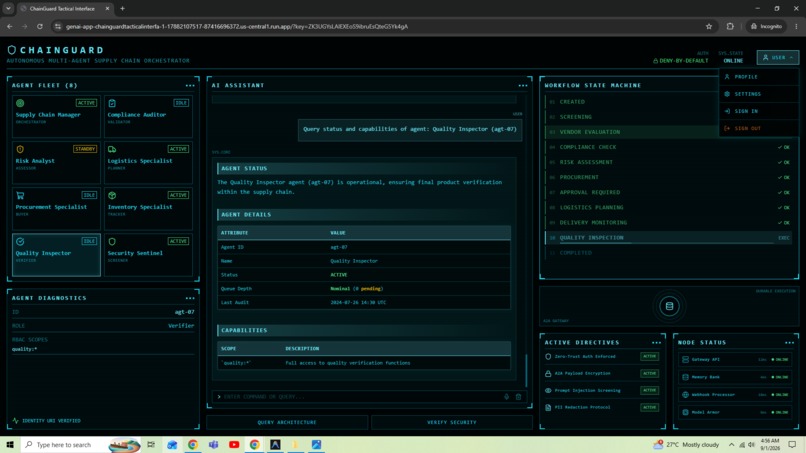
Task: Click the Security Sentinel shield icon
Action: (112, 241)
